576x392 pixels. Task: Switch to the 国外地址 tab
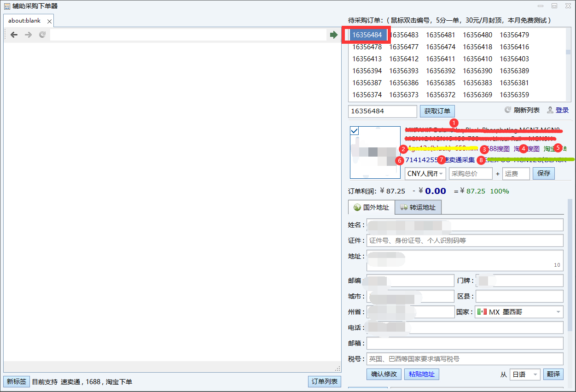click(x=371, y=207)
